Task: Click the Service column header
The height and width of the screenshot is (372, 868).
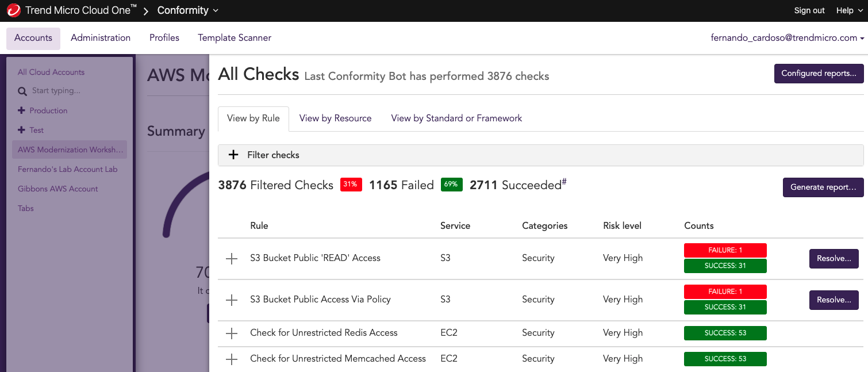Action: [x=455, y=226]
